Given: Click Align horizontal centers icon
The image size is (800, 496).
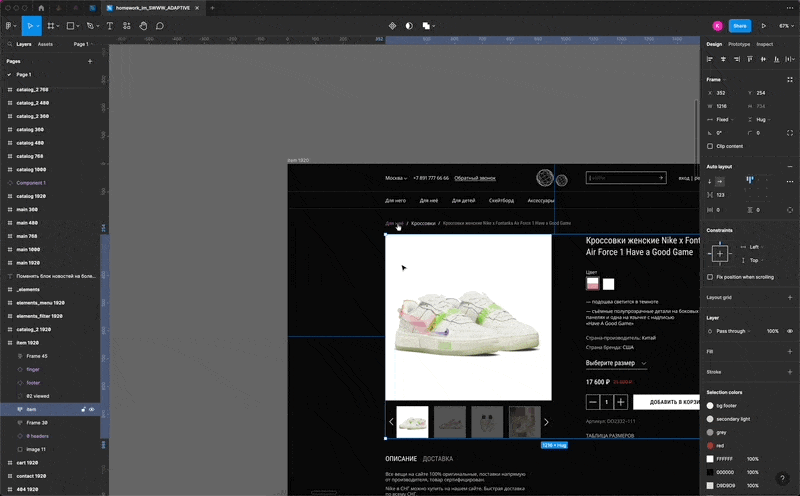Looking at the screenshot, I should click(723, 59).
